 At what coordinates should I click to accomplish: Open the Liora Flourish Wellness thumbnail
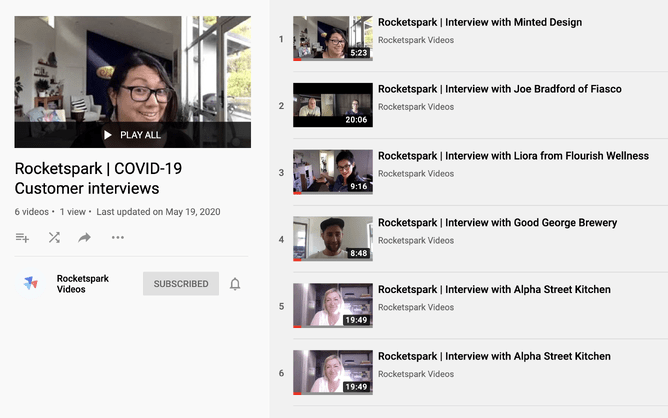point(332,172)
